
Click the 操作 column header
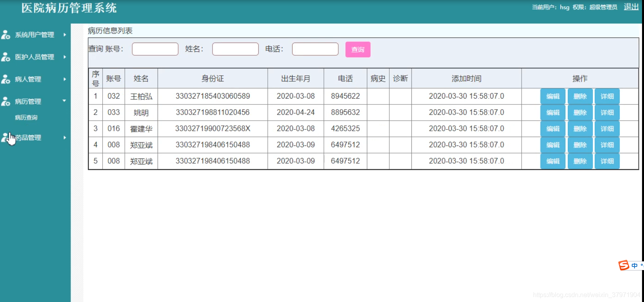click(x=580, y=78)
